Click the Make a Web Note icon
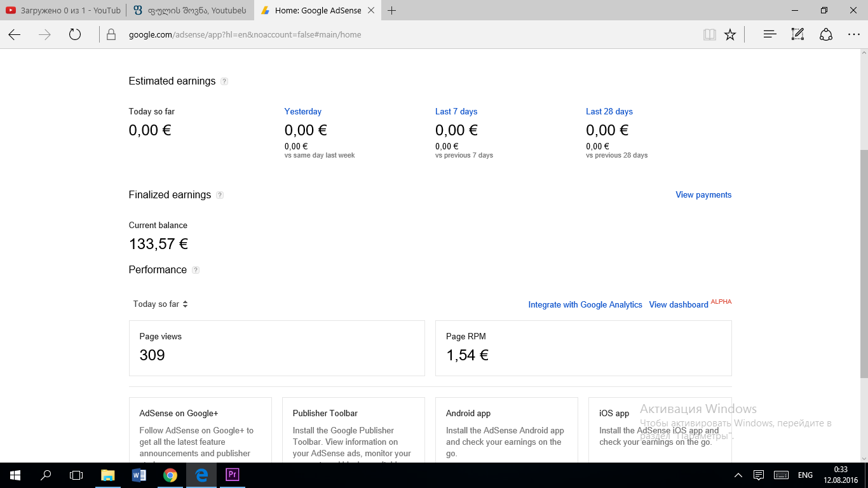Image resolution: width=868 pixels, height=488 pixels. point(797,35)
